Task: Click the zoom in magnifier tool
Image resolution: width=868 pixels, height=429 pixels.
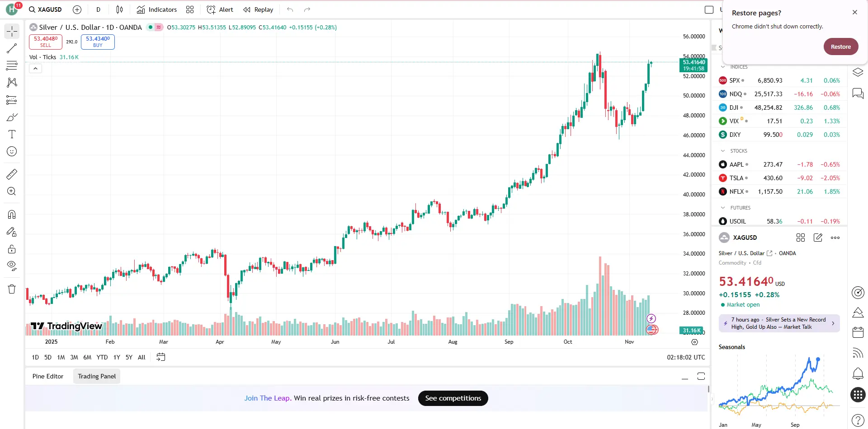Action: 12,191
